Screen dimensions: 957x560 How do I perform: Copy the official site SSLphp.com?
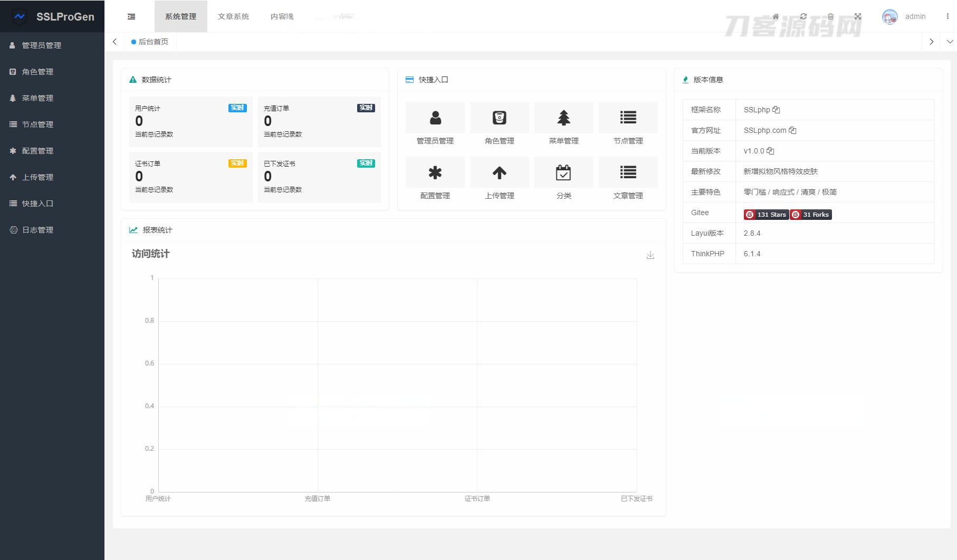(792, 130)
